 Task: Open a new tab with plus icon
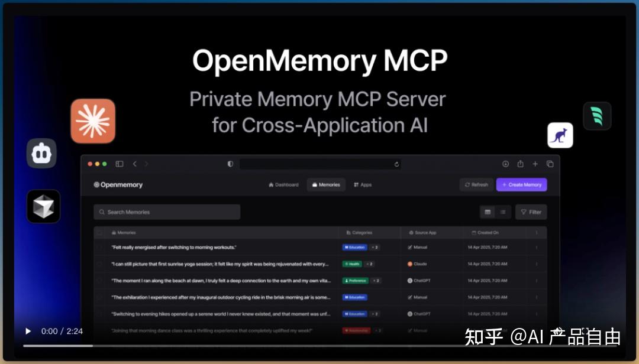tap(535, 164)
